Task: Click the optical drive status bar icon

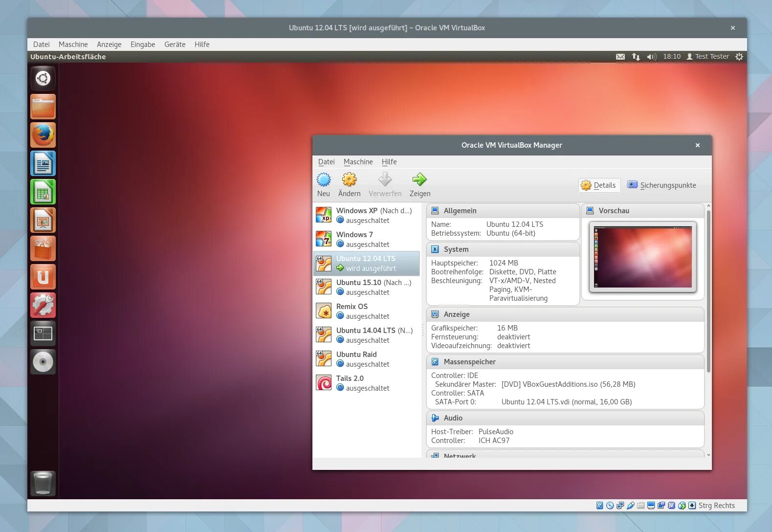Action: tap(610, 506)
